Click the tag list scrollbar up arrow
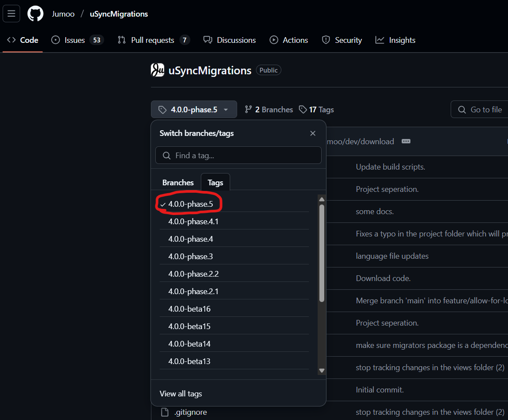Image resolution: width=508 pixels, height=420 pixels. click(x=322, y=199)
